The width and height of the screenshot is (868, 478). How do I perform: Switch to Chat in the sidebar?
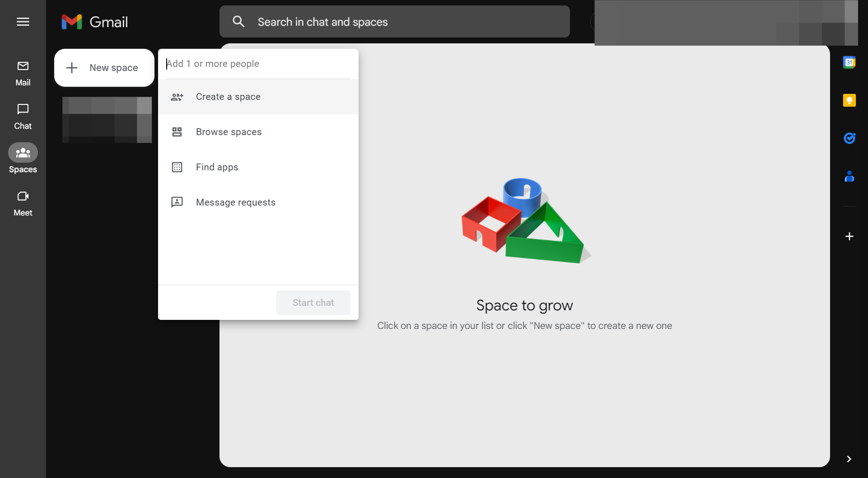pyautogui.click(x=23, y=117)
